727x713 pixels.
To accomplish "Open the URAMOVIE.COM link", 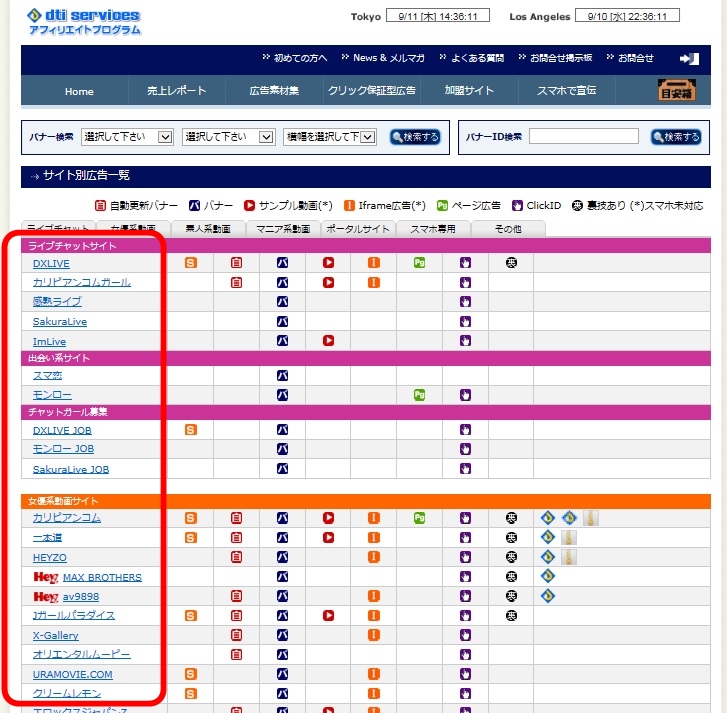I will [x=73, y=675].
